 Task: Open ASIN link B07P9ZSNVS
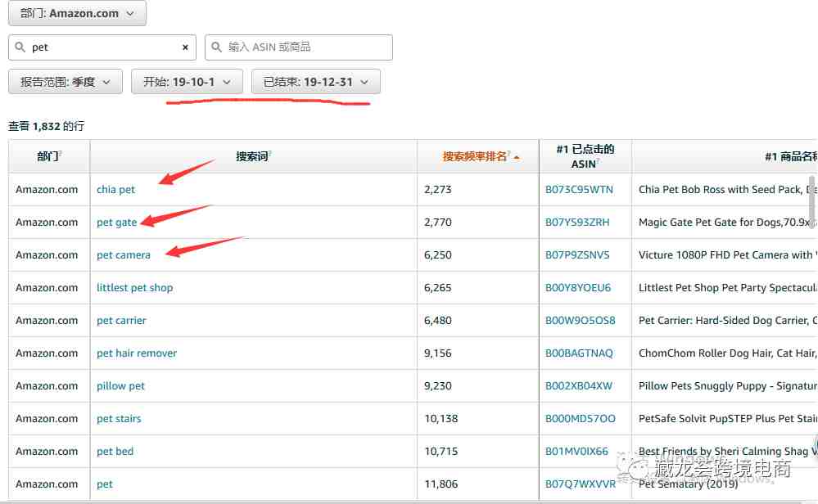(x=577, y=255)
